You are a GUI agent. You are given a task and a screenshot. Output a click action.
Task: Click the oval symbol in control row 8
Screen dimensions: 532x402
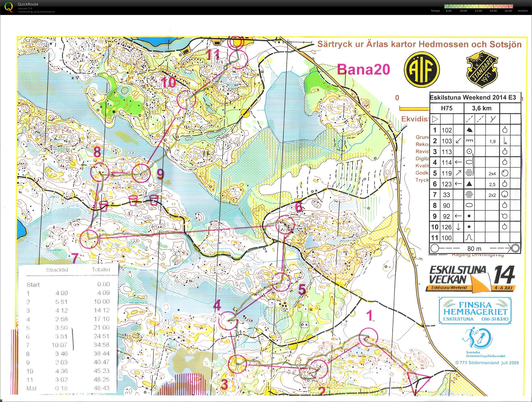click(469, 205)
